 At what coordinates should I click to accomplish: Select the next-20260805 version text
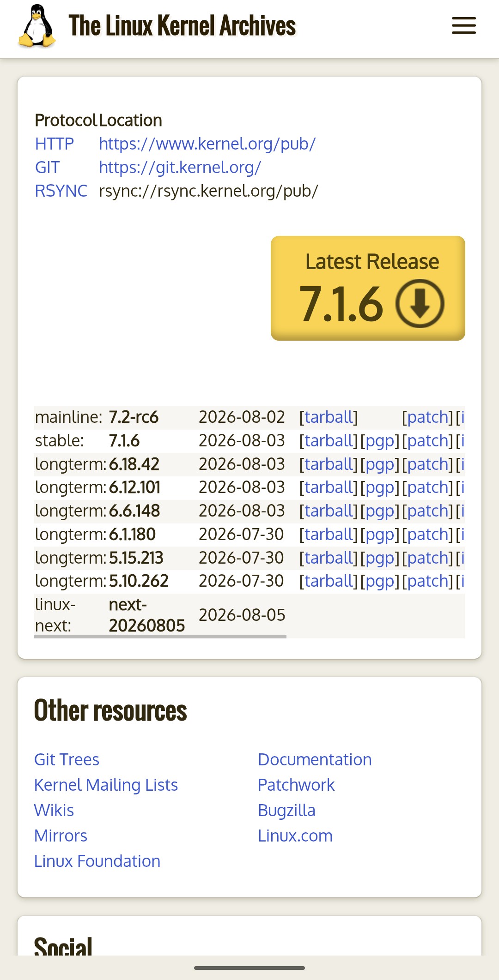tap(146, 615)
